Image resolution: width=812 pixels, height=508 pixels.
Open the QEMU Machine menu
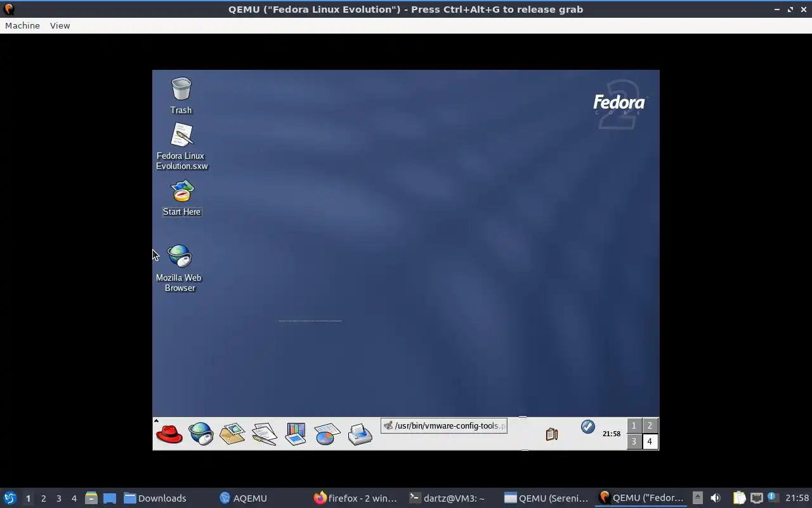pyautogui.click(x=22, y=25)
